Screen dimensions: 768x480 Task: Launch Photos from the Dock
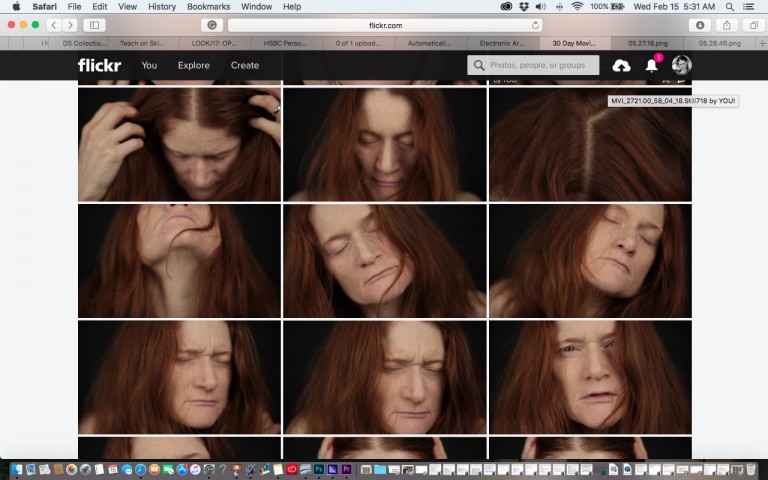[72, 470]
